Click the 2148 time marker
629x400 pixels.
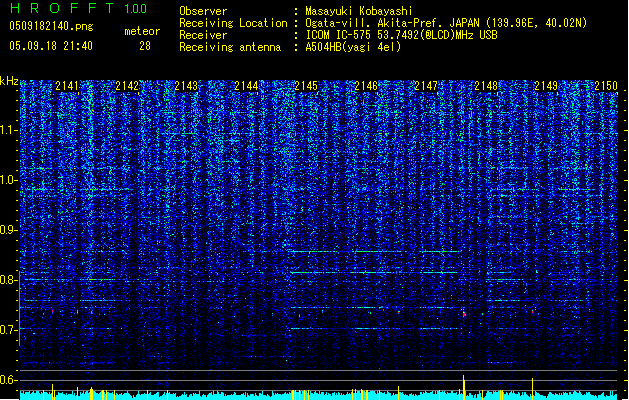[x=486, y=86]
